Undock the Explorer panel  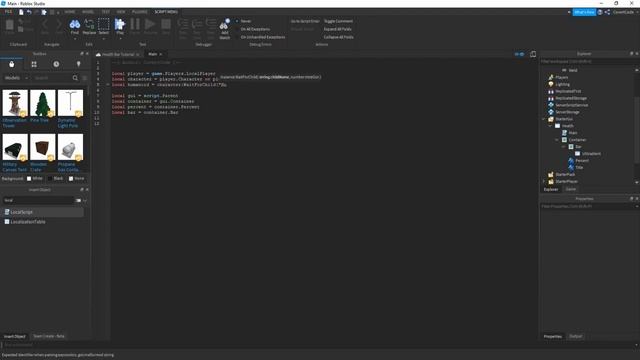(x=631, y=53)
